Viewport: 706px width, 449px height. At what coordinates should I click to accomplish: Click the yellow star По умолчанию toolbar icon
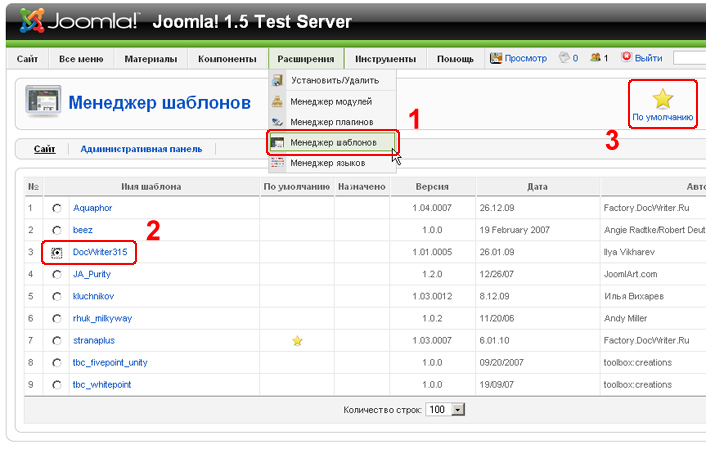663,99
